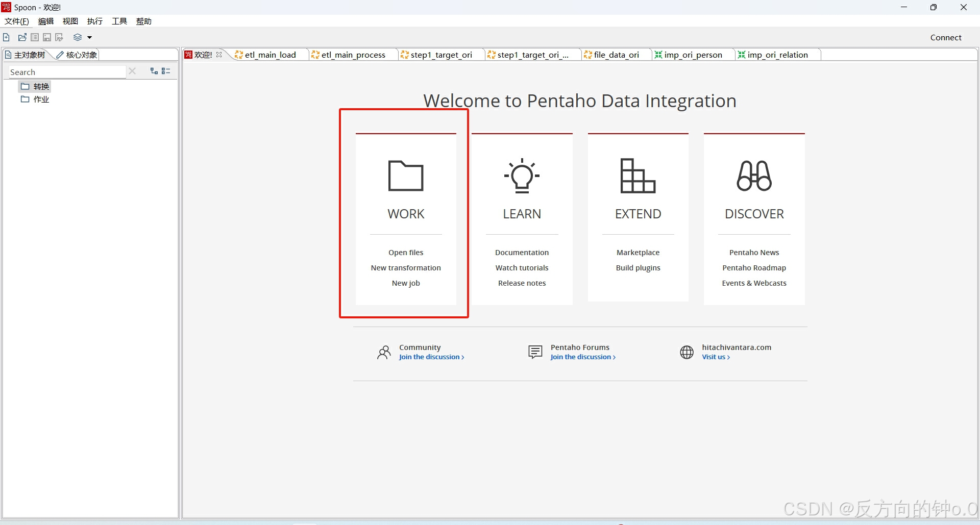Click the Open files link
This screenshot has height=525, width=980.
(406, 253)
